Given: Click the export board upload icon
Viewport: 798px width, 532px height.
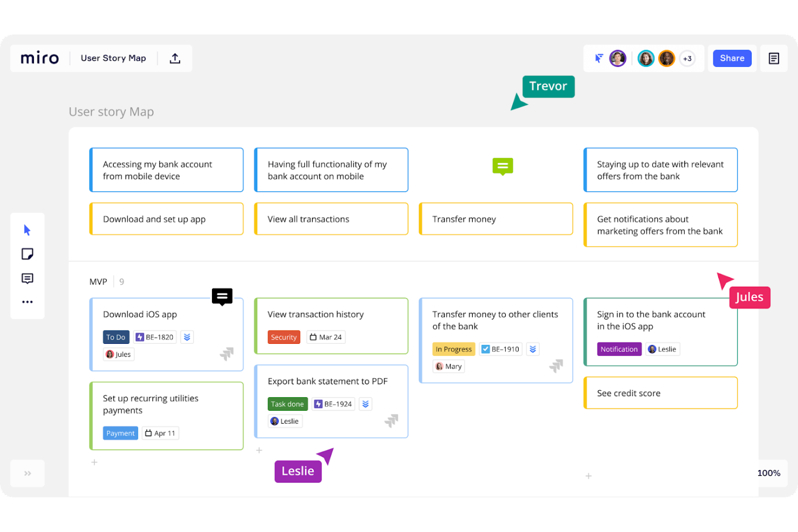Looking at the screenshot, I should pos(175,58).
